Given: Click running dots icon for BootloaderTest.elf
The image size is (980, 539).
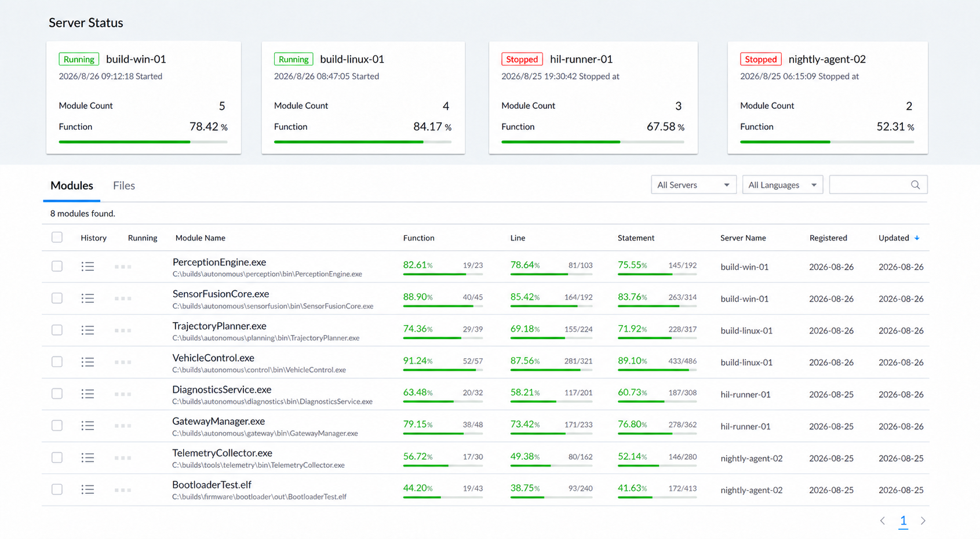Looking at the screenshot, I should 123,490.
